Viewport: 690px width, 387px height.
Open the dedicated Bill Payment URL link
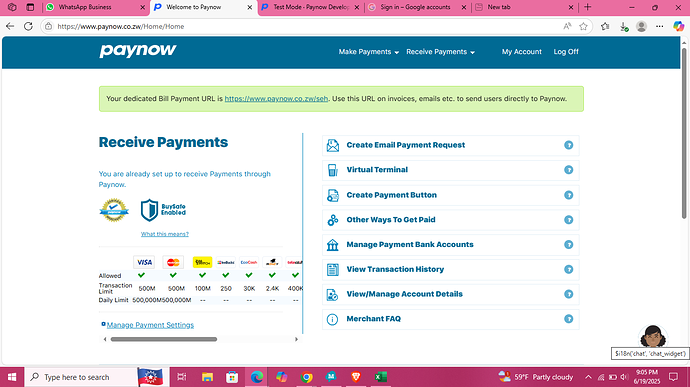click(x=276, y=99)
